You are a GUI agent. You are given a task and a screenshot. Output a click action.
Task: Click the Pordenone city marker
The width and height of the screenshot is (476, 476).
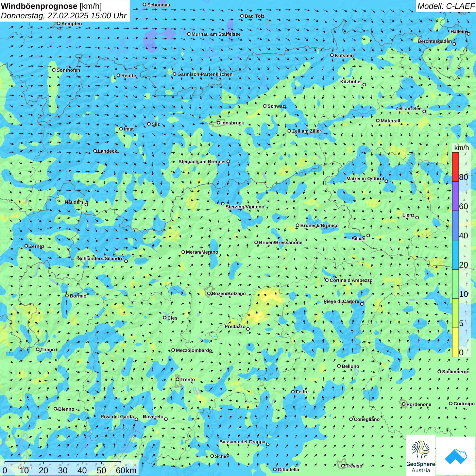point(404,404)
